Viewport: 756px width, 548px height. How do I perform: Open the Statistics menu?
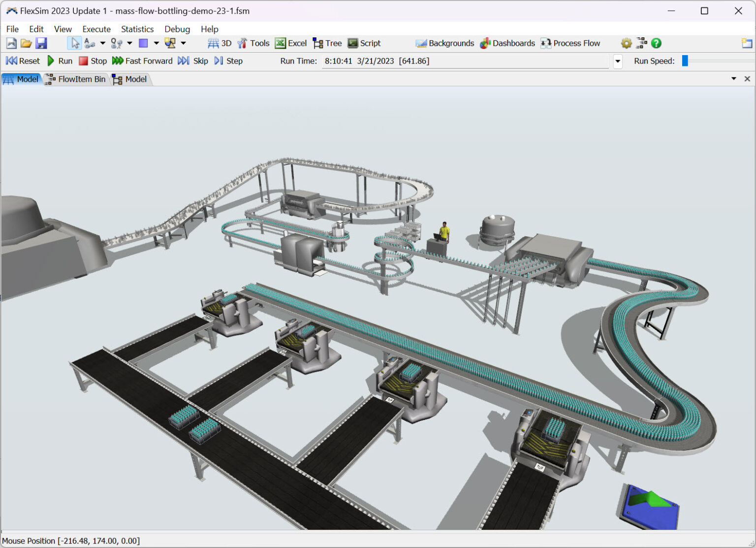pos(137,29)
